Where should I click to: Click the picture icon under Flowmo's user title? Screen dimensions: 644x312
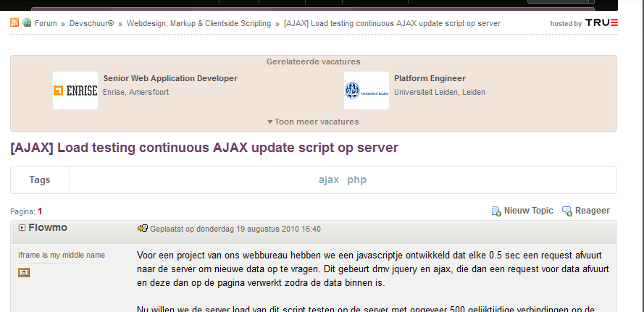(24, 272)
